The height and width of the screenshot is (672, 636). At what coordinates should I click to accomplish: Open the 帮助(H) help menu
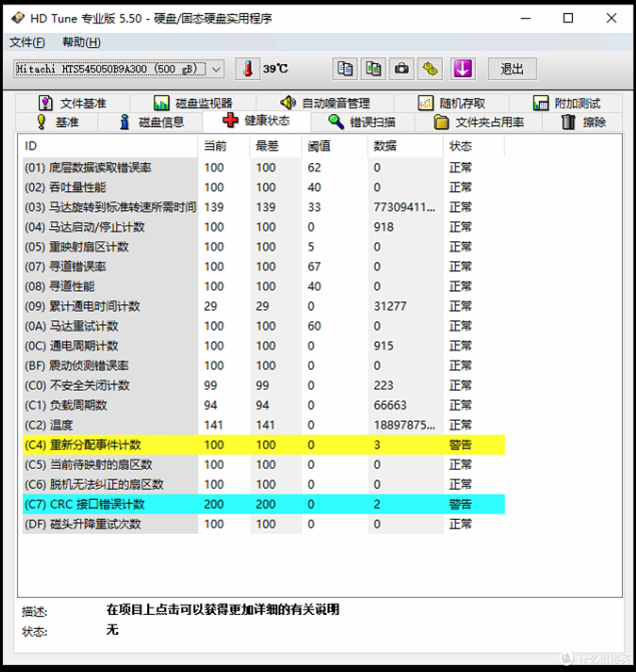(x=81, y=42)
